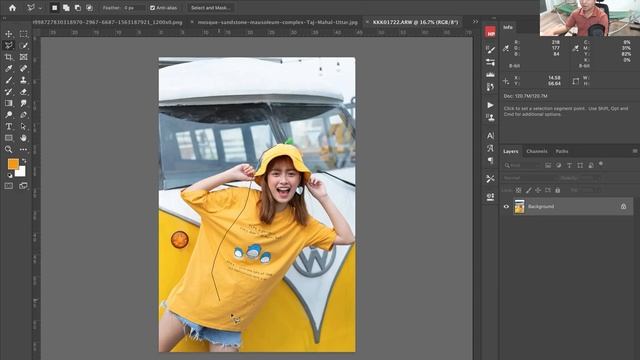The image size is (640, 360).
Task: Toggle Quick Mask mode
Action: tap(9, 186)
